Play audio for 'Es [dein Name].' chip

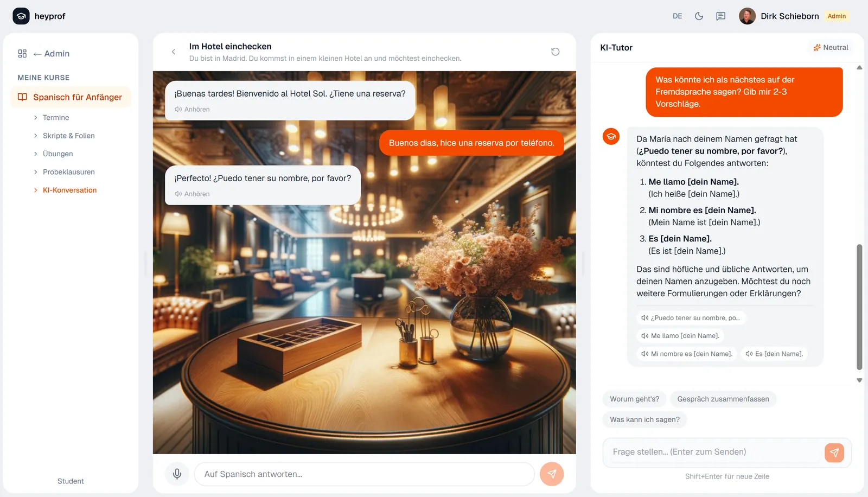point(774,354)
